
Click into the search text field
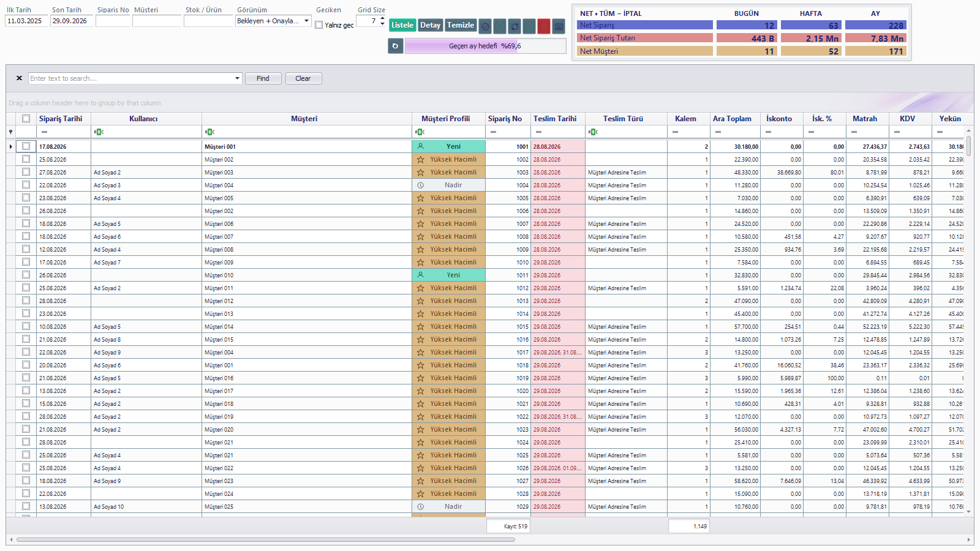(131, 78)
